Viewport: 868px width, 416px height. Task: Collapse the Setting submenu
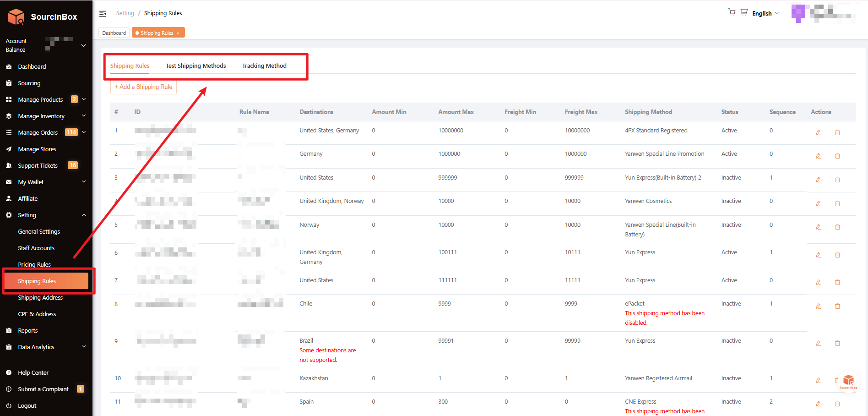(x=84, y=215)
